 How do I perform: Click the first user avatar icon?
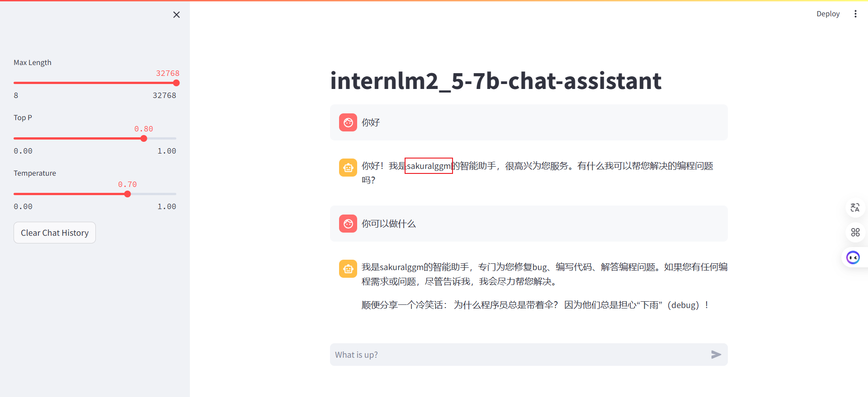(x=348, y=122)
